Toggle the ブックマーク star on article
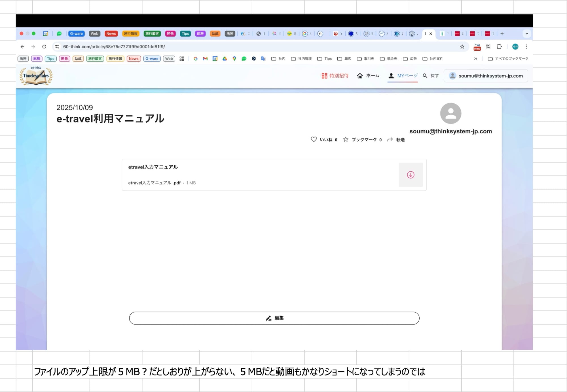 tap(346, 139)
